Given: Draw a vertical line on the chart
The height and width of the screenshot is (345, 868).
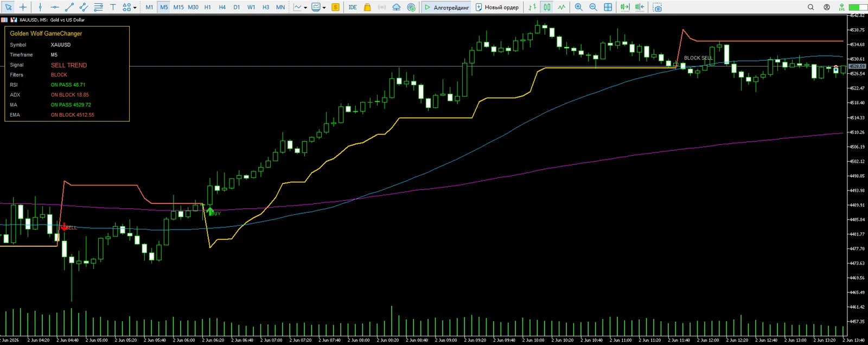Looking at the screenshot, I should coord(40,7).
